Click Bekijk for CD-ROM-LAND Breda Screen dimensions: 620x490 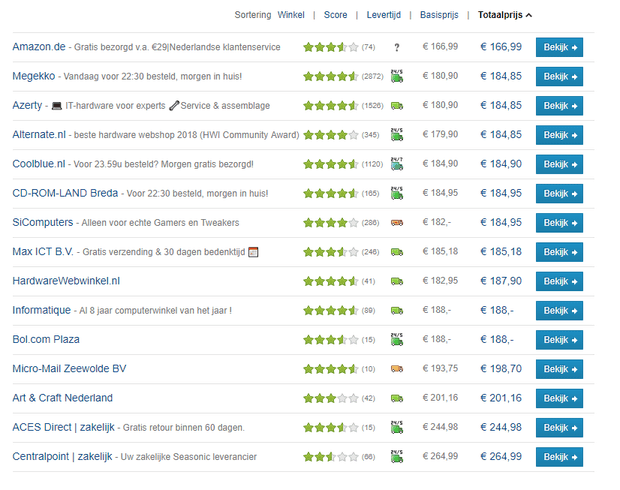coord(559,194)
